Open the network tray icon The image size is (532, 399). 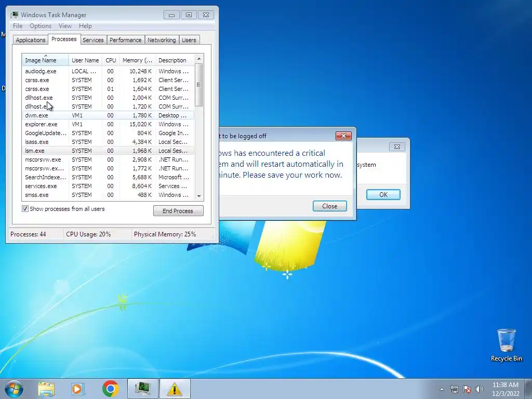pos(454,389)
